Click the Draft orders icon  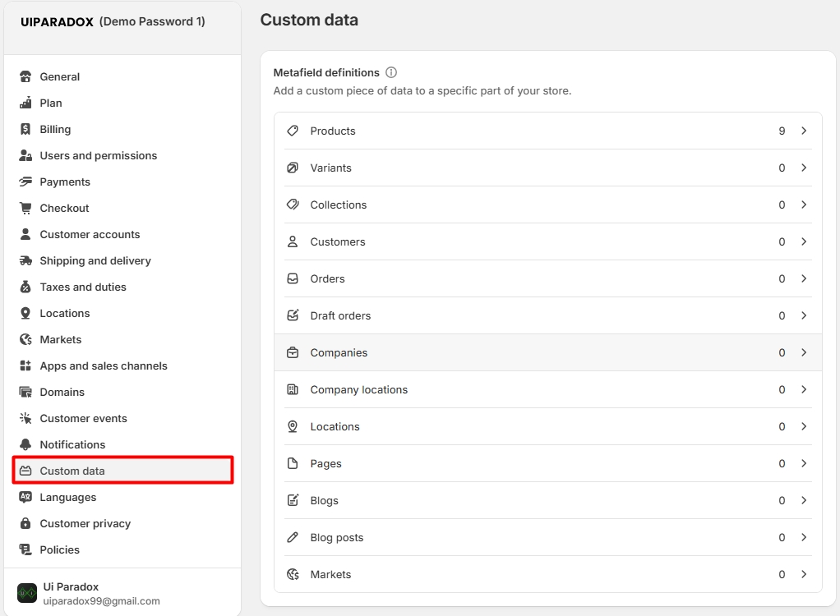pos(293,315)
